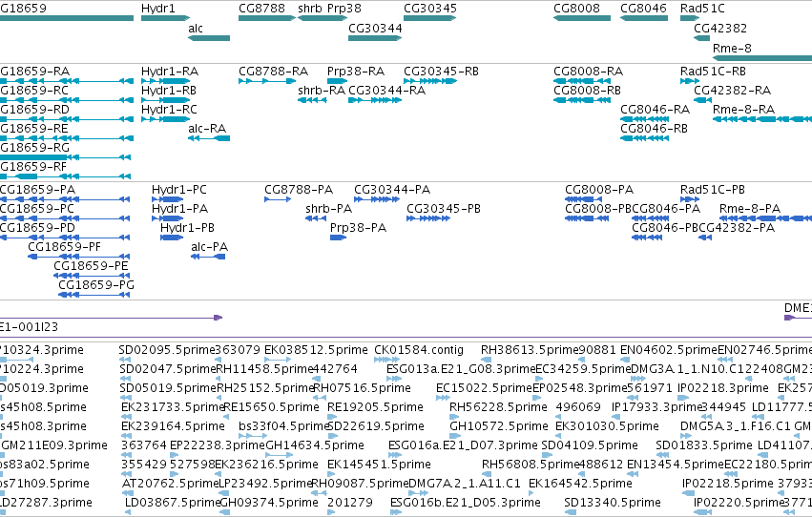Click the CG8008 gene label
Image resolution: width=812 pixels, height=517 pixels.
click(x=576, y=9)
